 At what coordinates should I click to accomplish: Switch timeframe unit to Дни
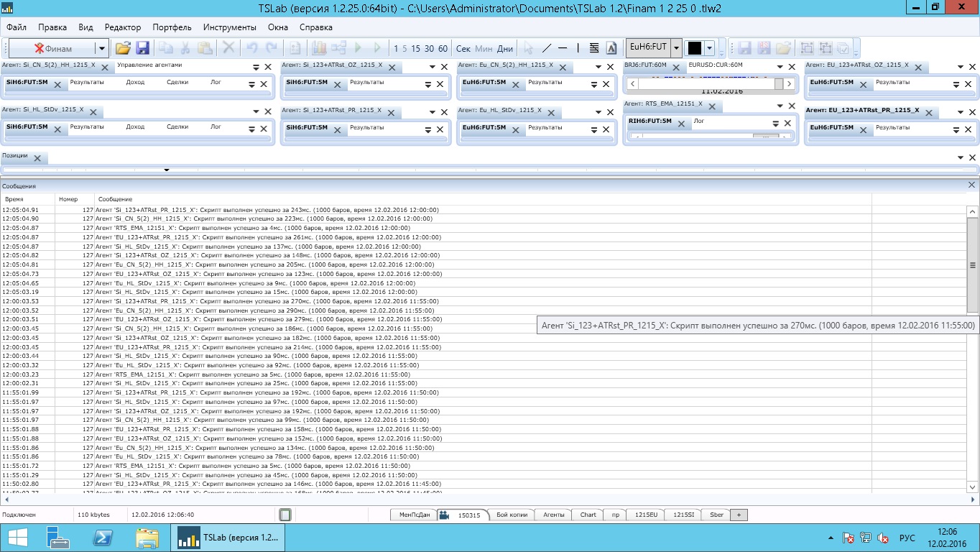pyautogui.click(x=505, y=49)
